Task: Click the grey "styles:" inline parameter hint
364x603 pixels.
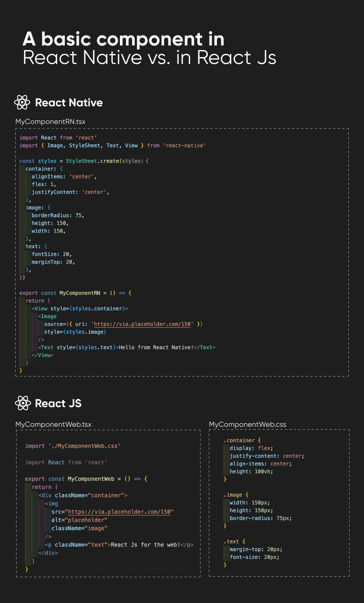Action: point(133,161)
